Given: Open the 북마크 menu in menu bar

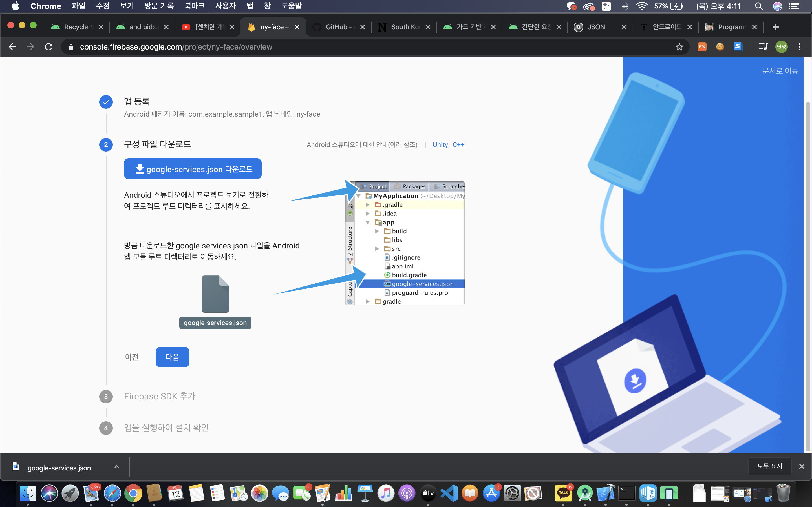Looking at the screenshot, I should coord(194,6).
